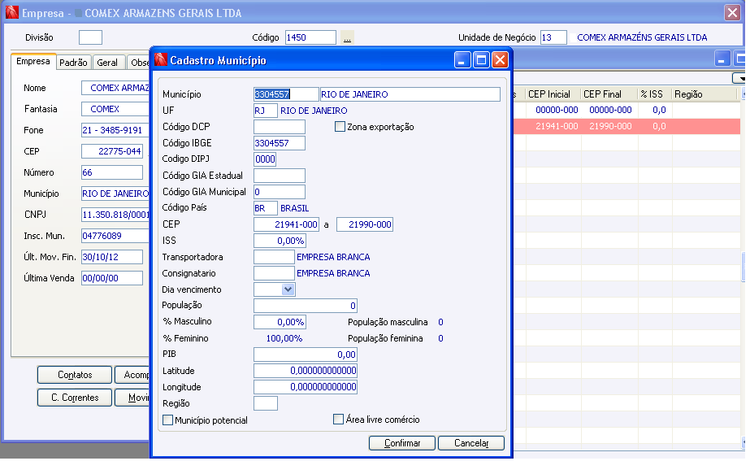This screenshot has width=750, height=461.
Task: Click Código IBGE field
Action: [x=279, y=143]
